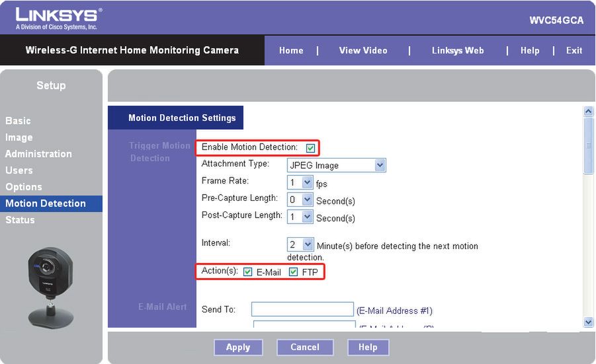Image resolution: width=596 pixels, height=364 pixels.
Task: Open the Attachment Type dropdown
Action: 337,165
